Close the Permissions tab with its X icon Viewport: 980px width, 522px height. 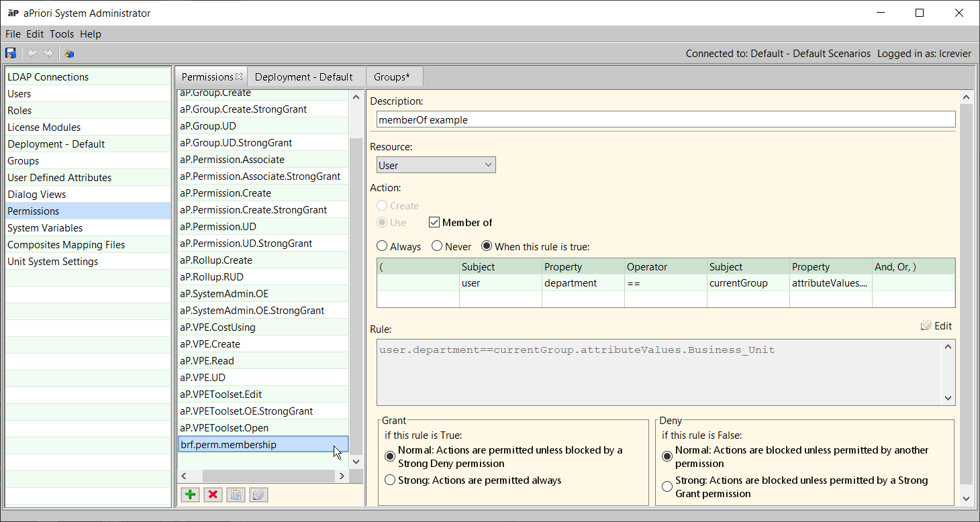239,76
